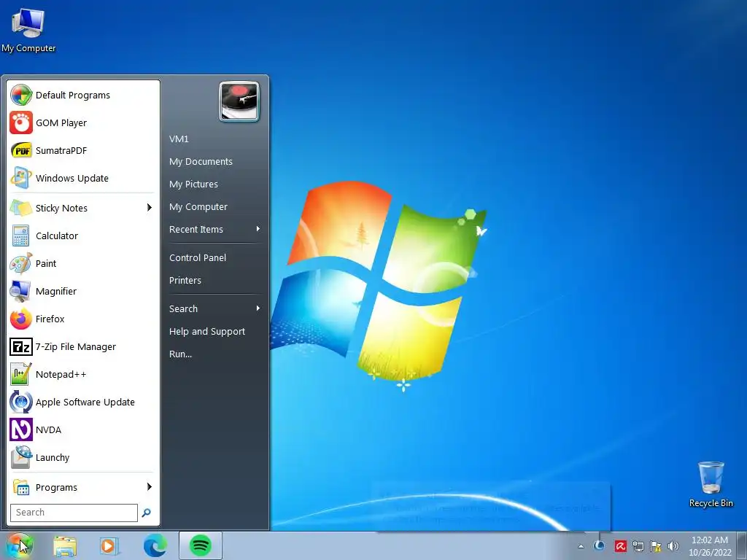Click the Logitech-style circular tray icon
Viewport: 747px width, 560px height.
(600, 545)
